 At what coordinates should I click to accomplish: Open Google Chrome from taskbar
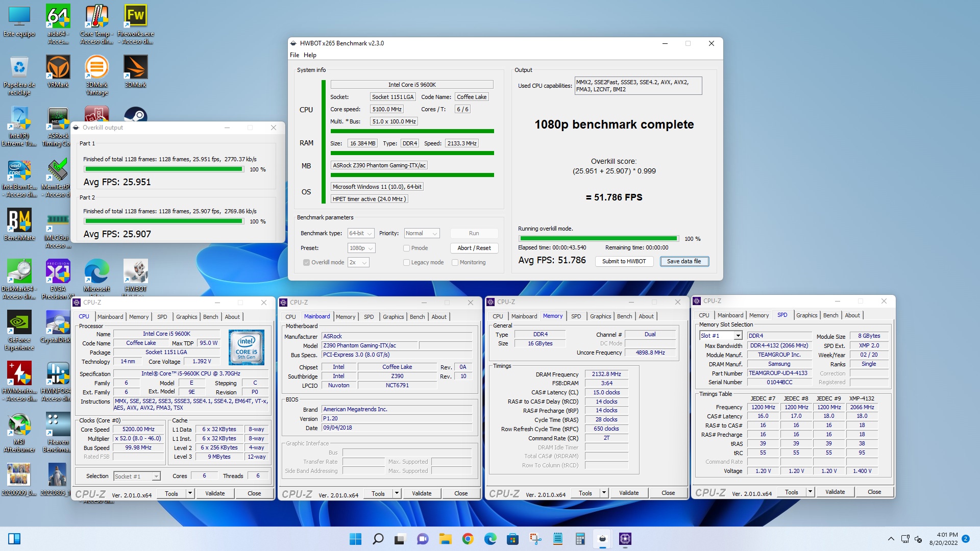tap(468, 539)
